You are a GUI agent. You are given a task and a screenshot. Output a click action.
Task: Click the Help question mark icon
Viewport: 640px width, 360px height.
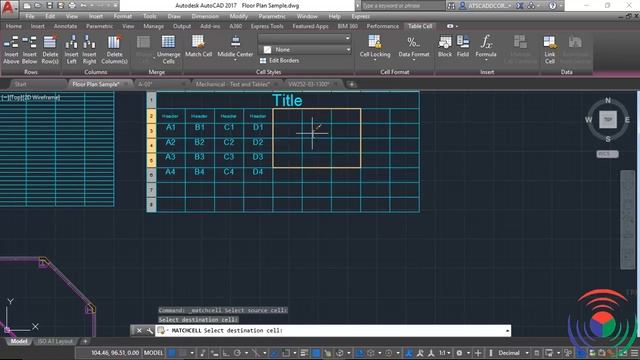pos(552,6)
